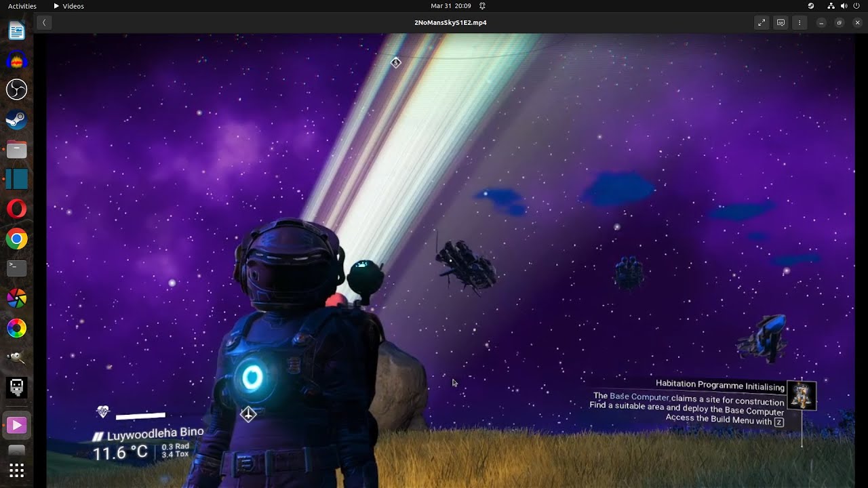Click the 3.4 Tox toxicity value

pyautogui.click(x=175, y=454)
